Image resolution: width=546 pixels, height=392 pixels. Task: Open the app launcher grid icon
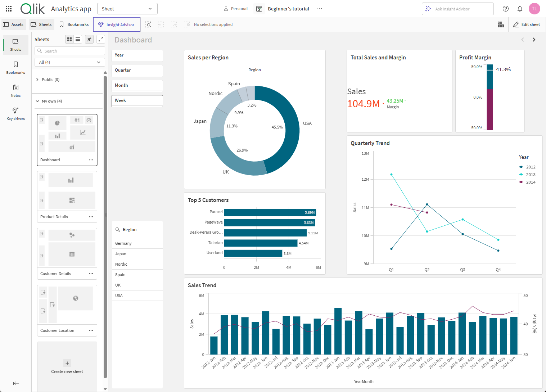point(8,9)
